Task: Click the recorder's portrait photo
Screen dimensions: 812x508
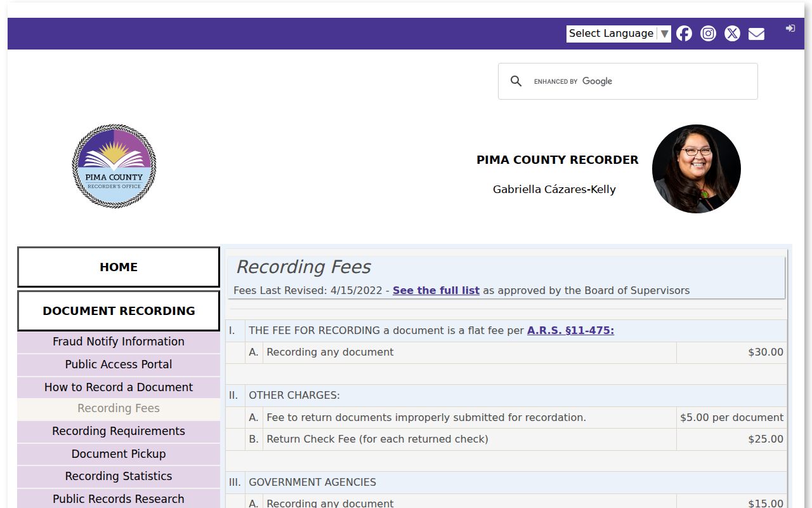Action: [697, 169]
